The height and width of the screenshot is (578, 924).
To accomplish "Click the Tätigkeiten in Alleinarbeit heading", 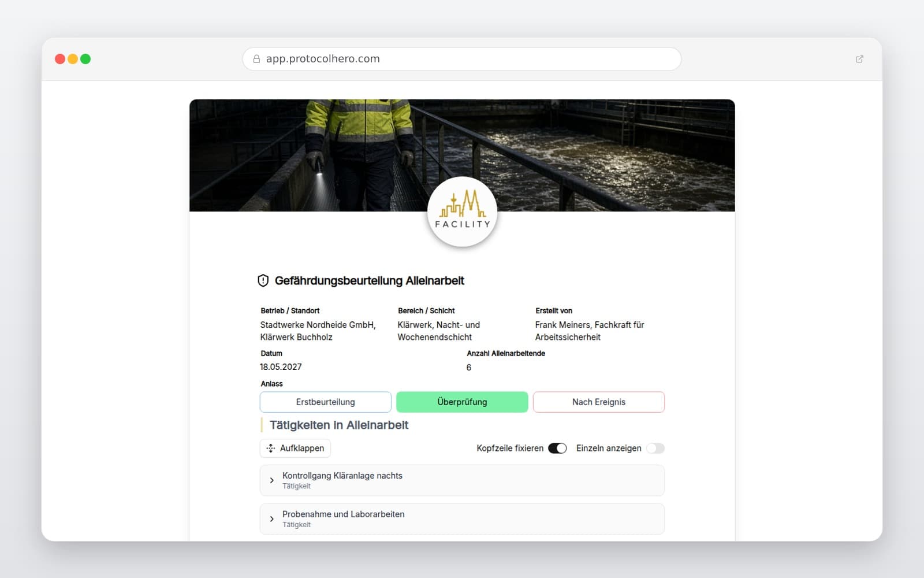I will tap(339, 425).
